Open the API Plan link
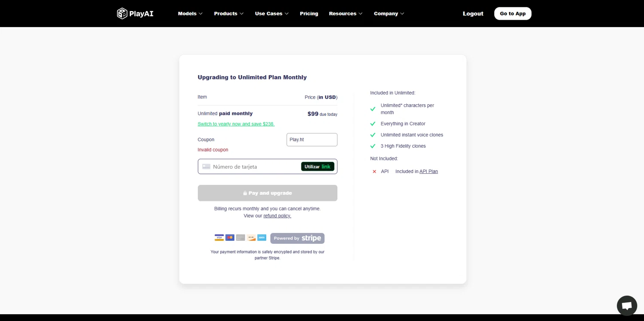Viewport: 644px width, 321px height. pos(428,171)
